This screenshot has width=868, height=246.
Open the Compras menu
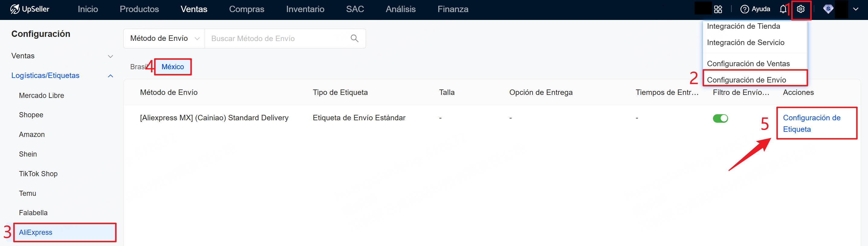[246, 9]
